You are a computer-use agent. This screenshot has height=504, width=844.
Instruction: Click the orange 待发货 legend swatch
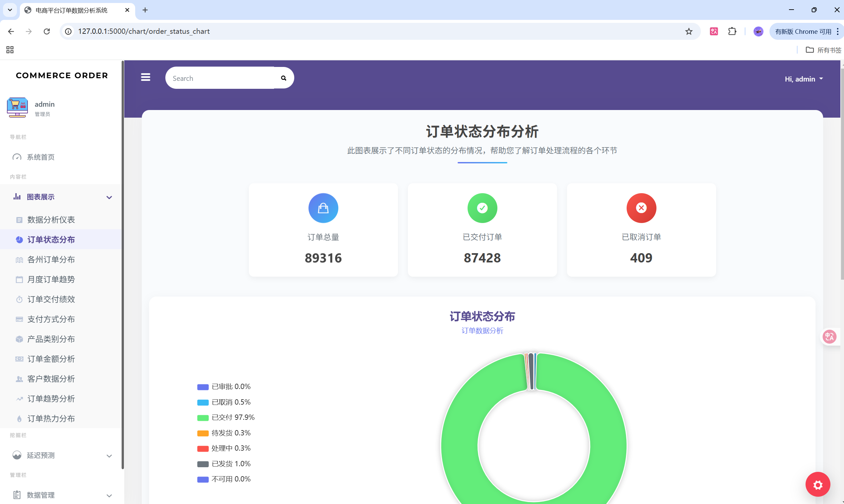(203, 433)
